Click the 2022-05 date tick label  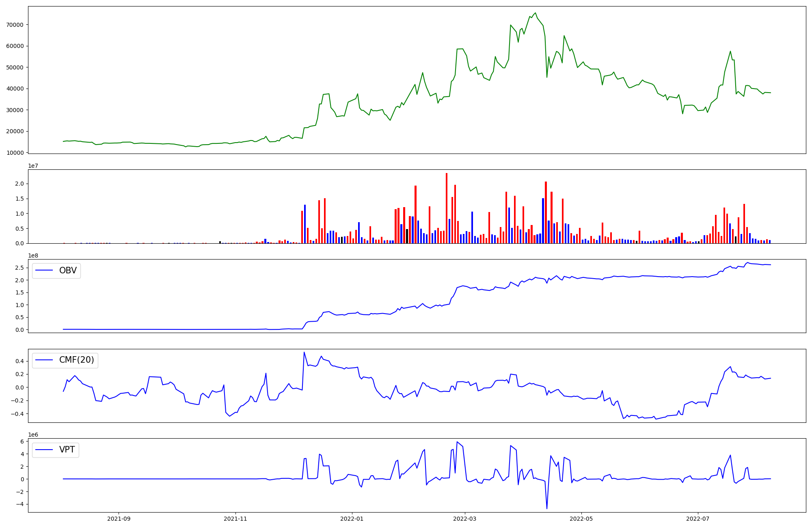tap(581, 519)
